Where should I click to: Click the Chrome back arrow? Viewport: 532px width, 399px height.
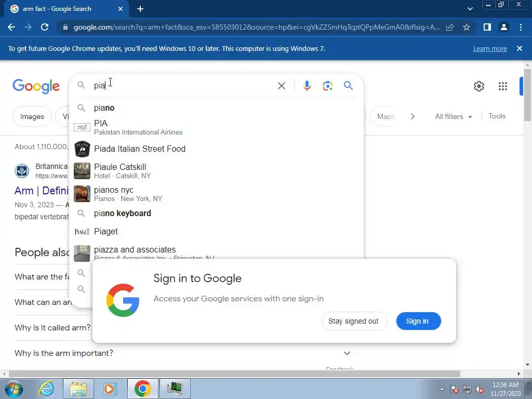click(x=11, y=27)
